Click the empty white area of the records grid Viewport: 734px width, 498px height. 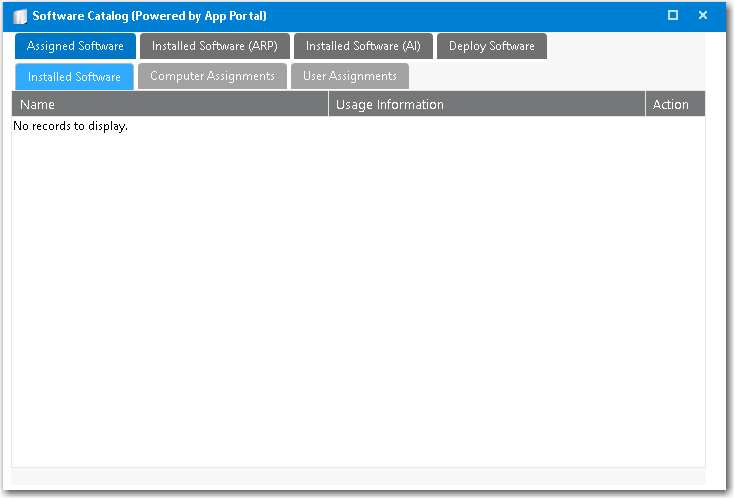358,300
